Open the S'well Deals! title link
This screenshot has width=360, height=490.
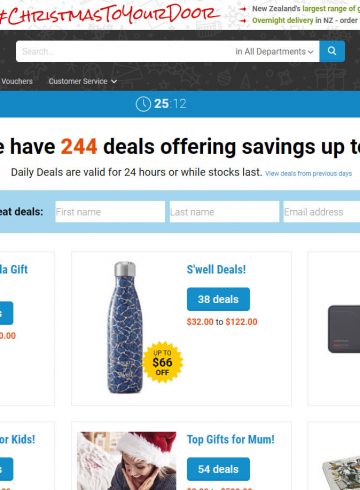216,269
